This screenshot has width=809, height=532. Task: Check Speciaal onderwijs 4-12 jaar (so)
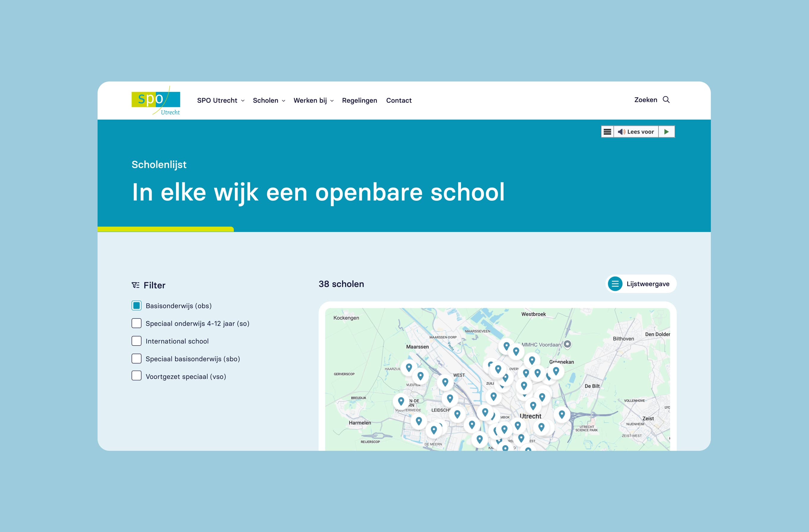[137, 323]
